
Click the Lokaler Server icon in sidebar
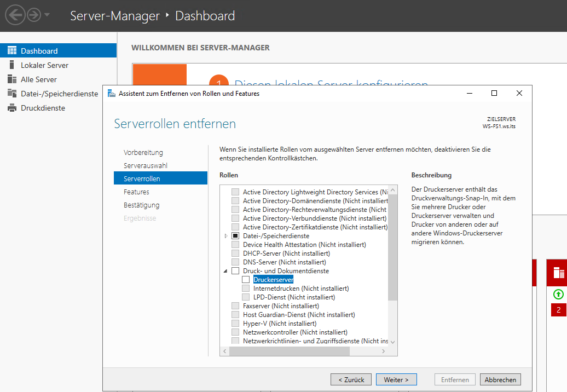tap(12, 65)
